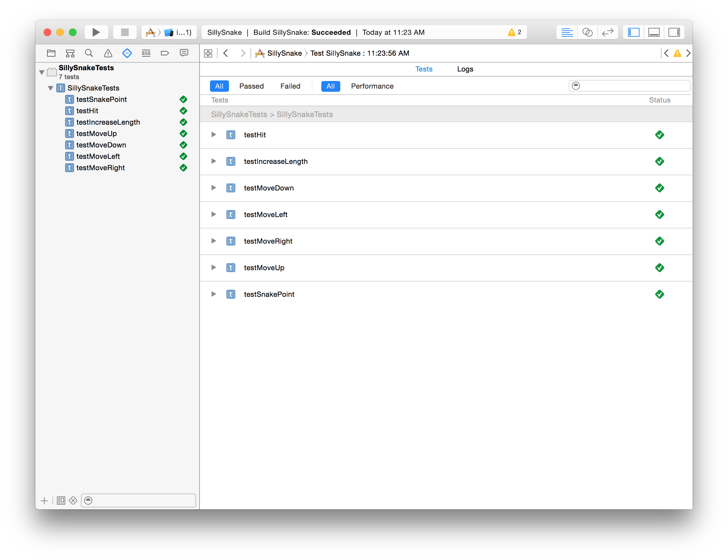The width and height of the screenshot is (728, 560).
Task: Toggle the left Navigator panel
Action: point(633,32)
